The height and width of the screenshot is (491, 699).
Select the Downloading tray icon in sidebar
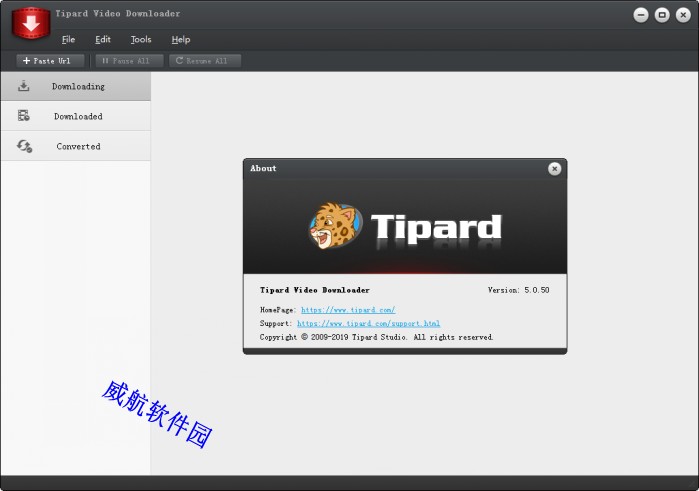[x=24, y=86]
